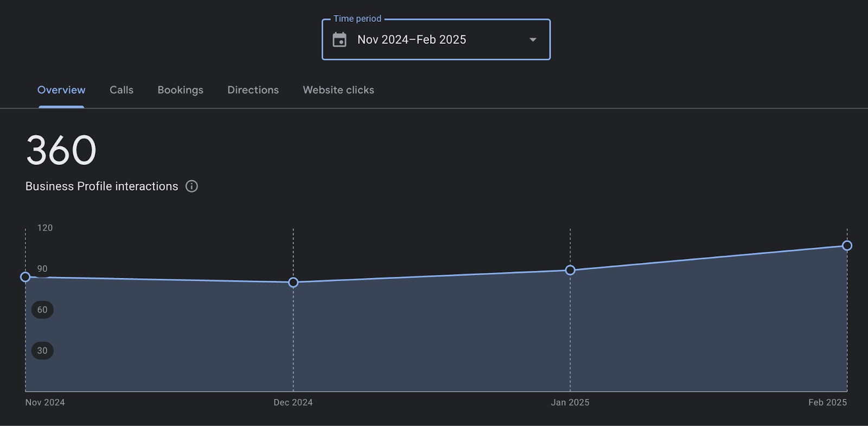
Task: View the Website clicks tab
Action: [338, 90]
